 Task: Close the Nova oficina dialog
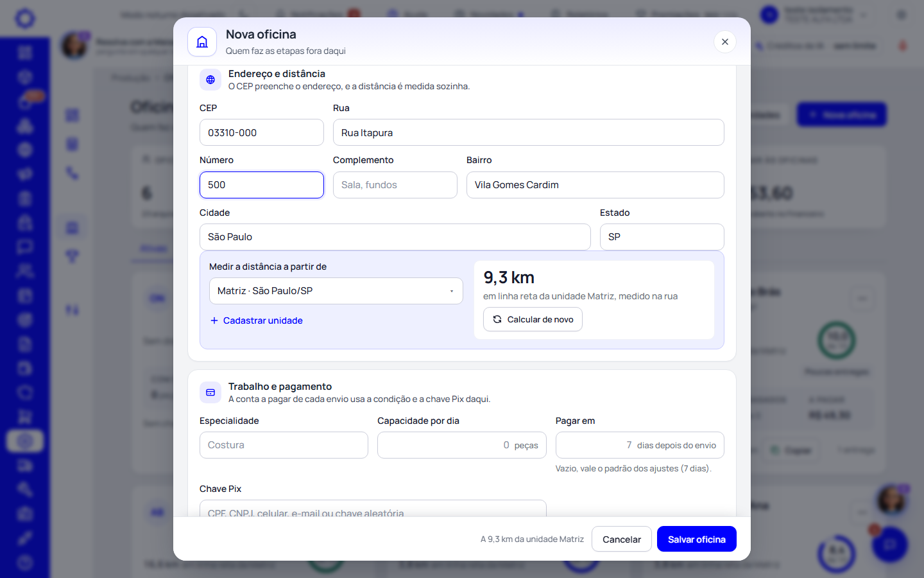pos(725,42)
